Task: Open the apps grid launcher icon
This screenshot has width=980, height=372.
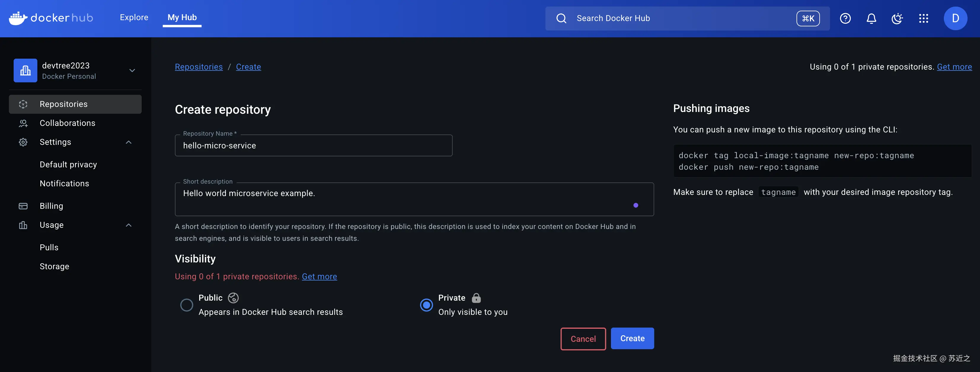Action: pyautogui.click(x=923, y=18)
